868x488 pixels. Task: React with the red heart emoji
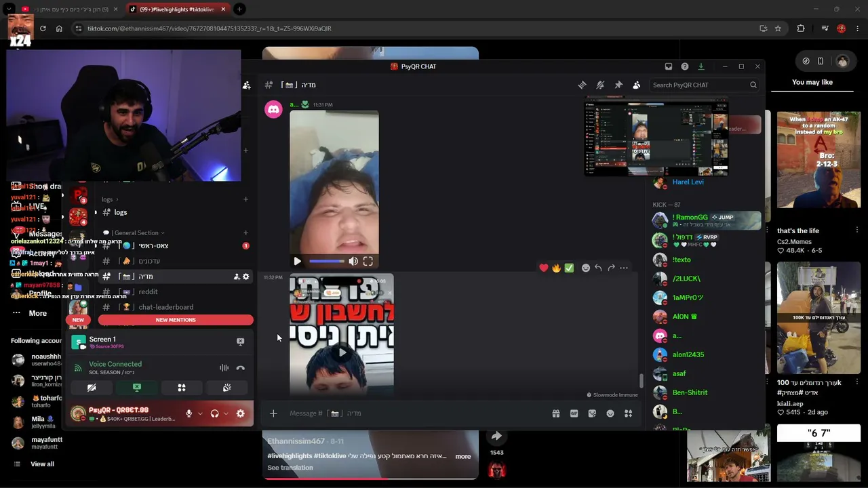543,268
